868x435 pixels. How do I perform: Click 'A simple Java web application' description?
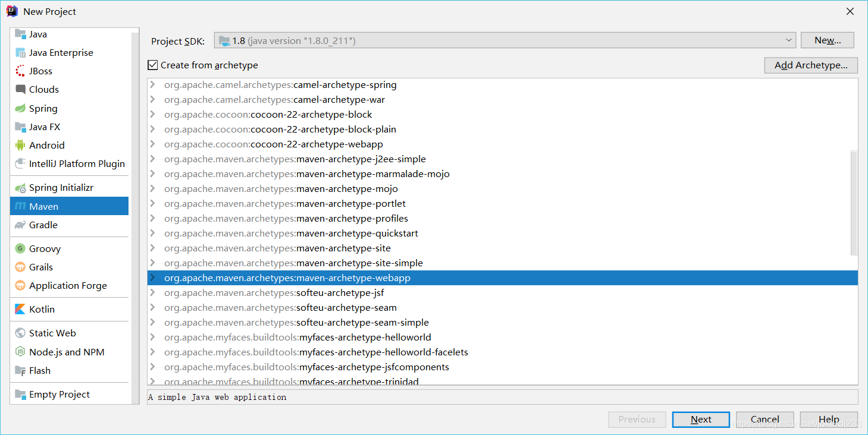coord(217,397)
